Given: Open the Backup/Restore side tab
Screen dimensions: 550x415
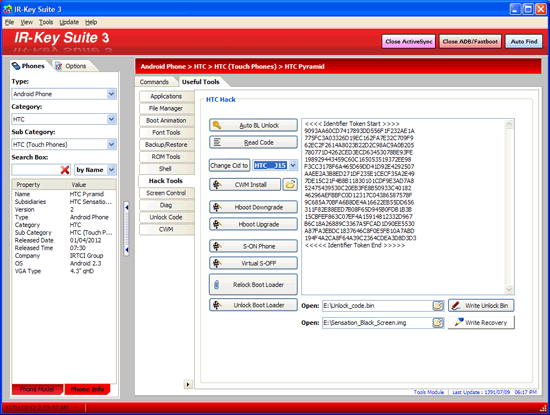Looking at the screenshot, I should point(166,145).
